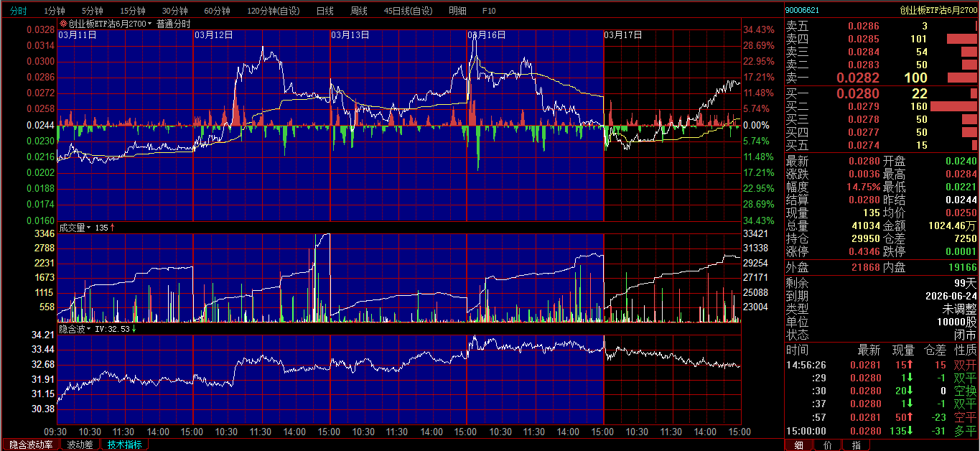Open the 120分钟(自设) custom period tab
980x451 pixels.
tap(274, 11)
